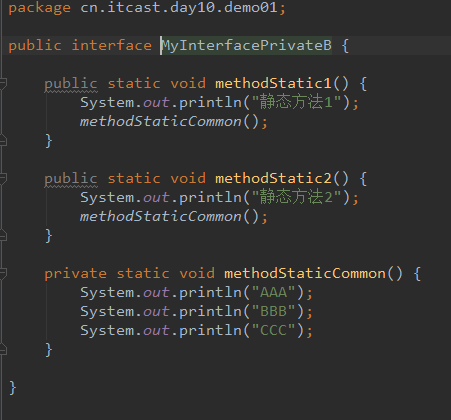
Task: Click the string "CCC"
Action: point(274,330)
